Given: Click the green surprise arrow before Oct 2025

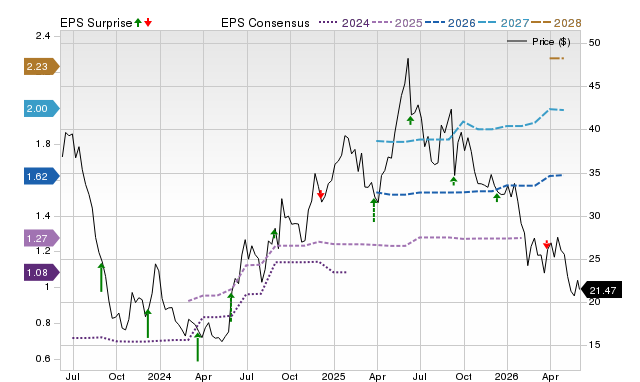Looking at the screenshot, I should 453,181.
